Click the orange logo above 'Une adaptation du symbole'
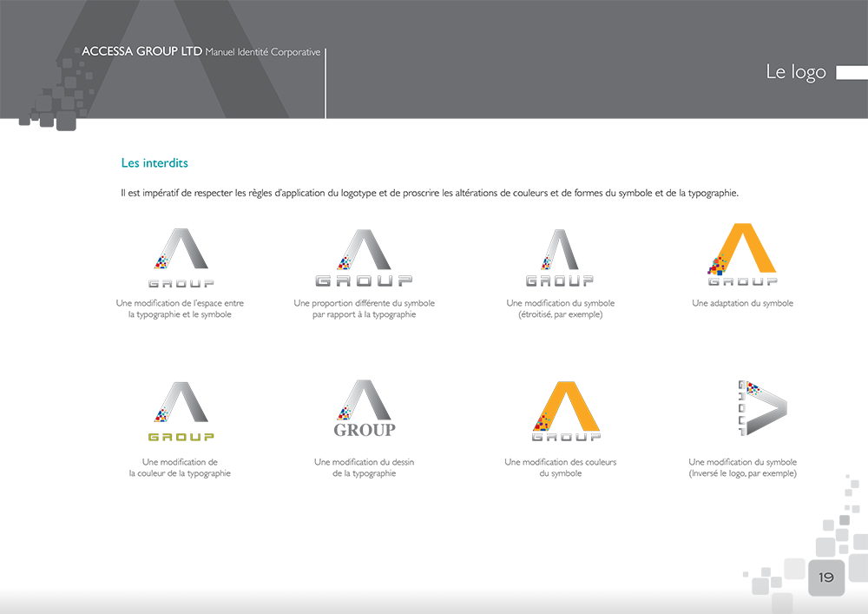This screenshot has width=868, height=614. point(742,254)
